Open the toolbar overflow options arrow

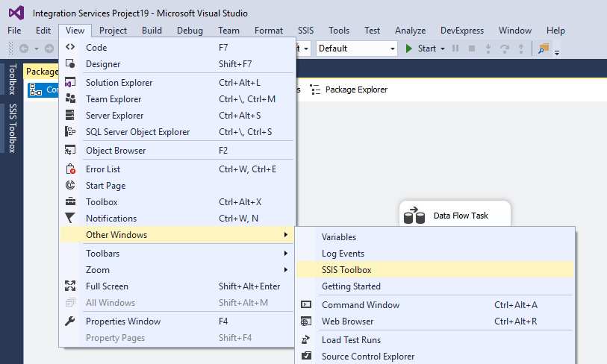[557, 52]
